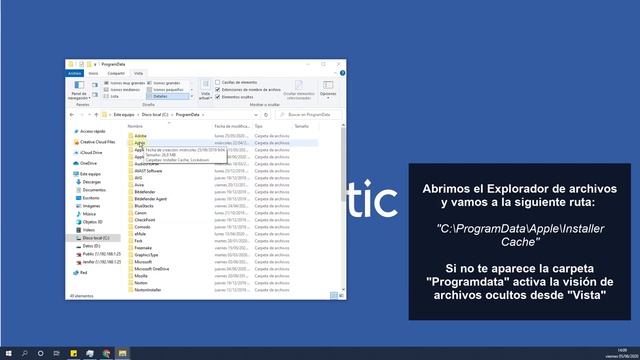Open Vista actual dropdown
Screen dimensions: 640x360
tap(205, 90)
